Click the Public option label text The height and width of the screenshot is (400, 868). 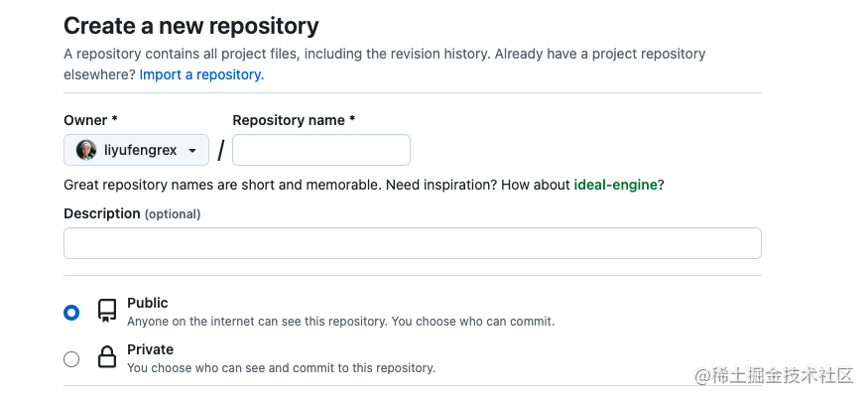pos(148,303)
